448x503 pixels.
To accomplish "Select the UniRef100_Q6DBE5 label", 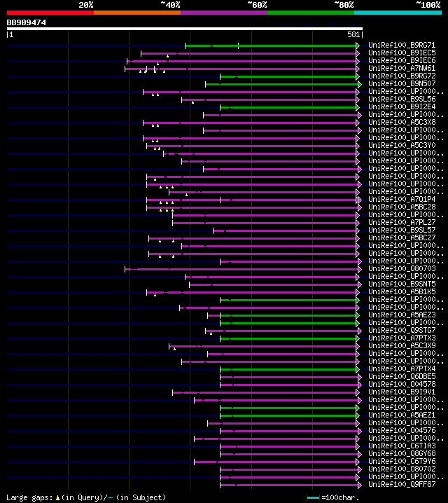I will pyautogui.click(x=402, y=376).
